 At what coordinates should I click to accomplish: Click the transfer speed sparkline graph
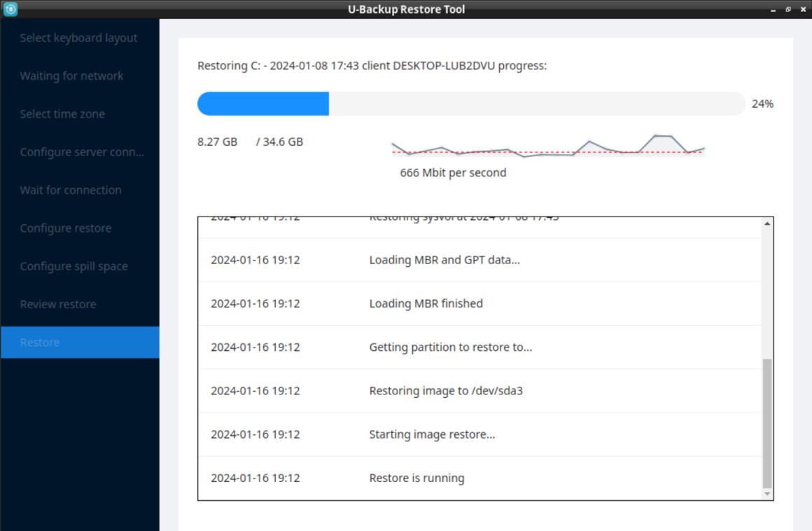(547, 146)
